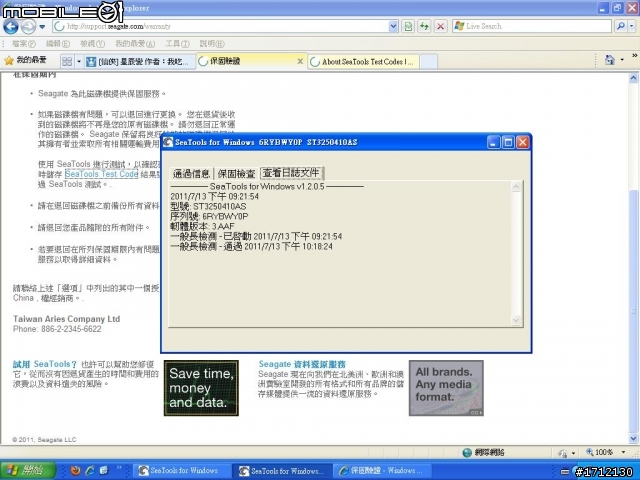Image resolution: width=640 pixels, height=480 pixels.
Task: Select the 通過信息 tab in SeaTools
Action: click(191, 174)
